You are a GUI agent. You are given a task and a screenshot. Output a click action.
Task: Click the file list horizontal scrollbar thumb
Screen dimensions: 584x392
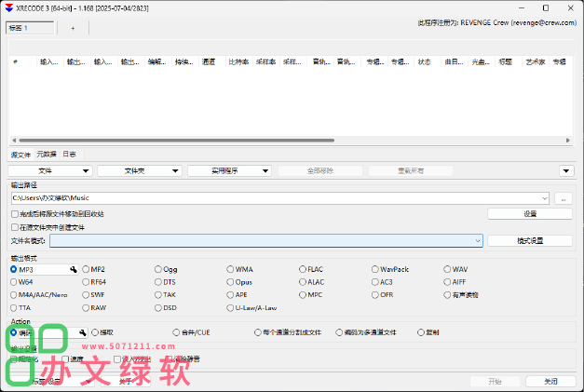click(177, 141)
